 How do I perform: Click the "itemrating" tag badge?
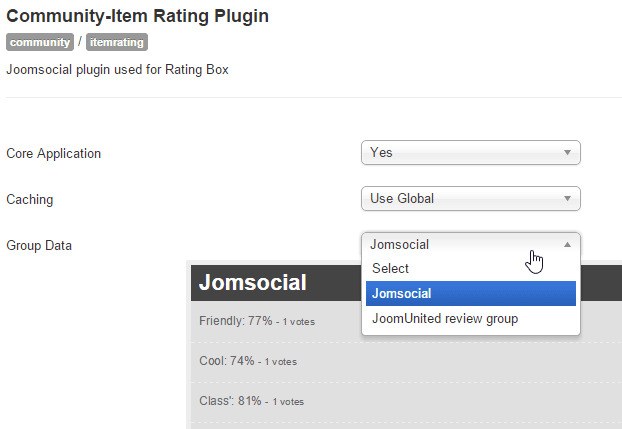pos(116,42)
